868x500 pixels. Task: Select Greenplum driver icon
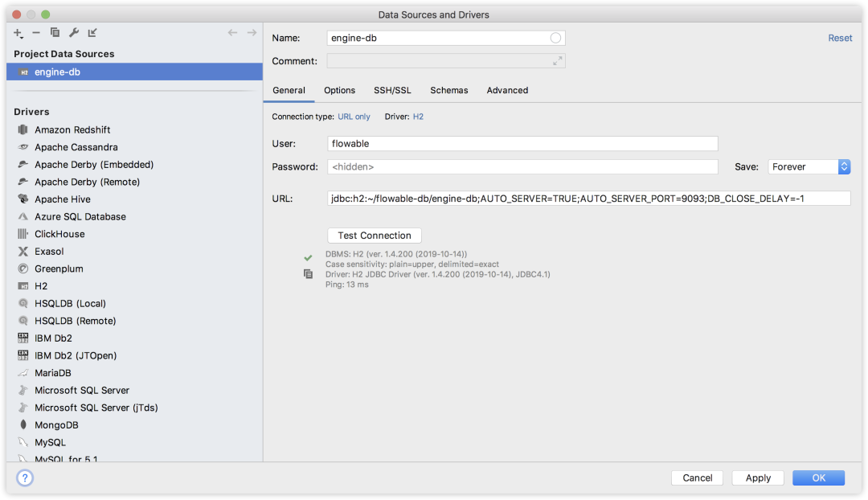[23, 268]
